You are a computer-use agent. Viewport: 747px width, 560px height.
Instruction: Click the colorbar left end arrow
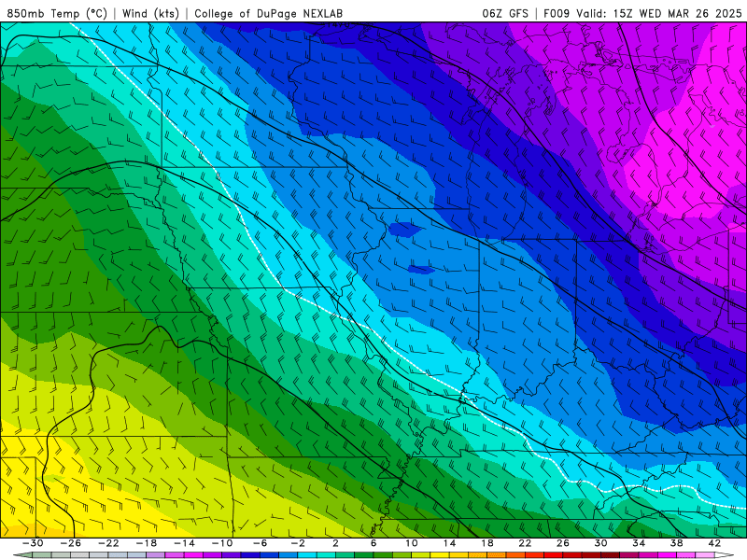22,555
